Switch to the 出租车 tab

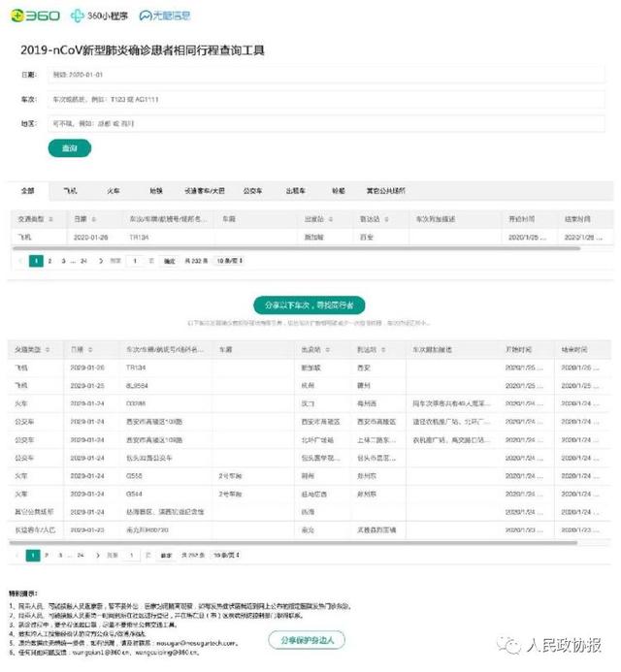click(296, 191)
